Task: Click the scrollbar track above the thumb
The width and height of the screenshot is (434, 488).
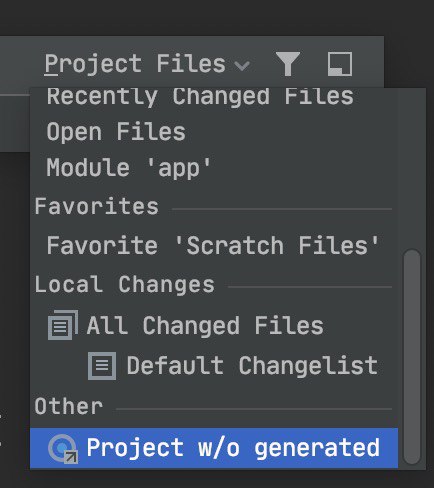Action: (x=412, y=168)
